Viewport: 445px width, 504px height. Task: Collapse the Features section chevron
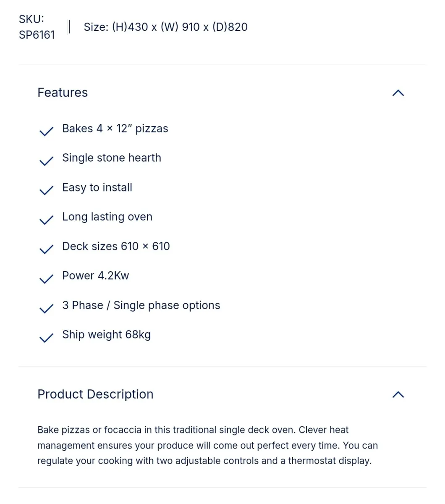coord(398,93)
